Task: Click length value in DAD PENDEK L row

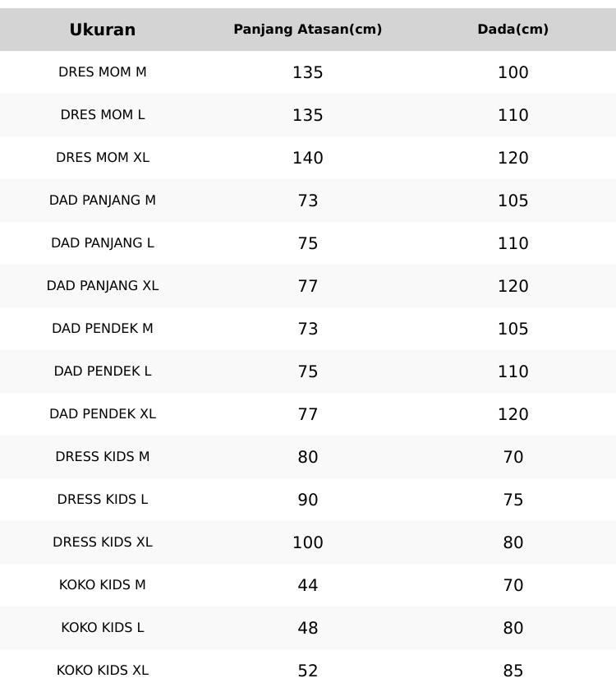Action: point(307,371)
